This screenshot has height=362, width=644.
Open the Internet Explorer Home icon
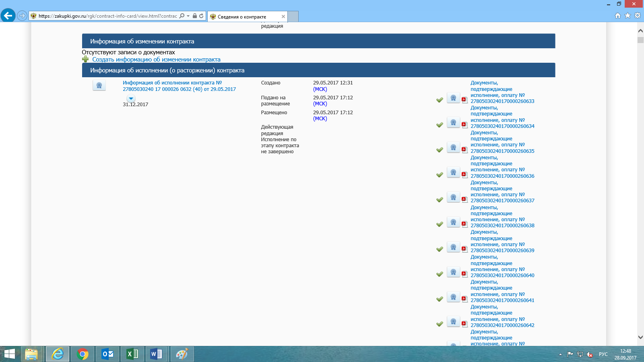tap(618, 16)
